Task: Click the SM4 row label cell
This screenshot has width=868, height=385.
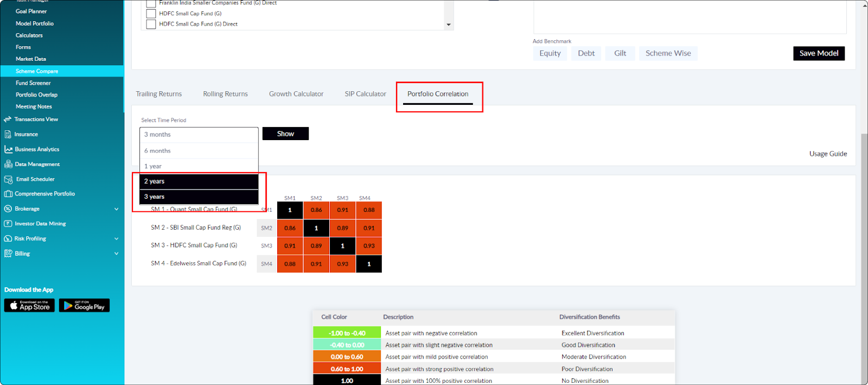Action: [x=266, y=264]
